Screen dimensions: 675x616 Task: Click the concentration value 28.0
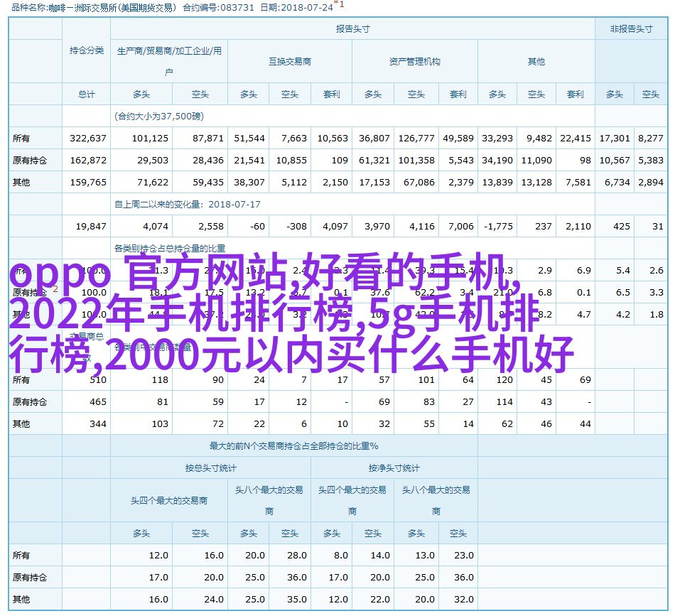tap(297, 556)
